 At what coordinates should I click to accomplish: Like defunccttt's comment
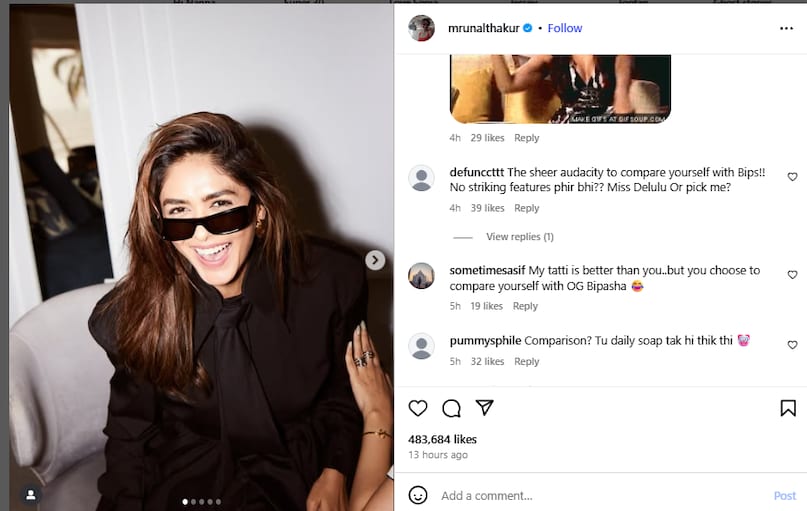coord(792,177)
